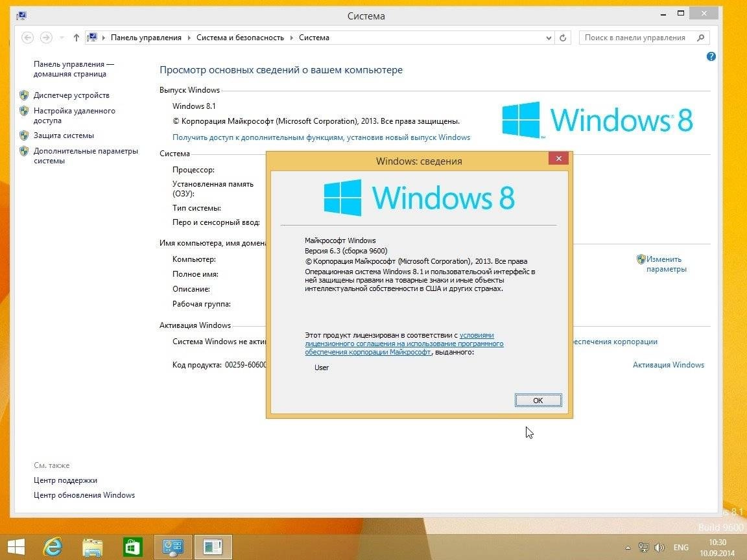This screenshot has height=560, width=747.
Task: Click the text Версия 6.3 (сборка 9600)
Action: (x=346, y=251)
